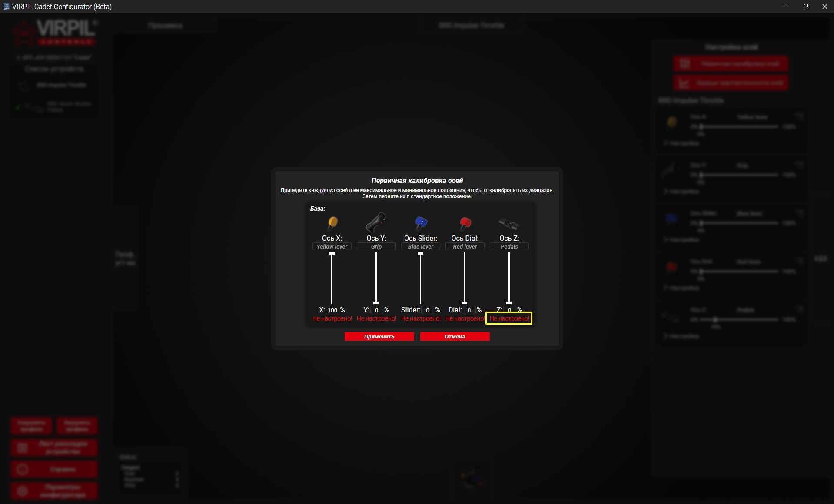Select the red lever icon for Dial axis
The width and height of the screenshot is (834, 504).
click(x=465, y=223)
